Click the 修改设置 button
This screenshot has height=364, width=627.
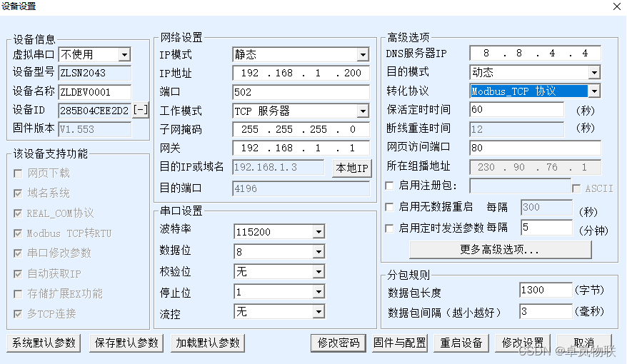tap(523, 343)
